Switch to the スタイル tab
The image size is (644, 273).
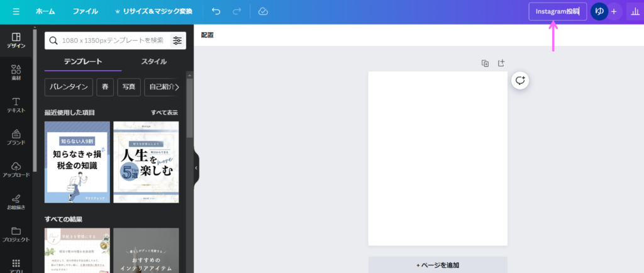(x=154, y=62)
